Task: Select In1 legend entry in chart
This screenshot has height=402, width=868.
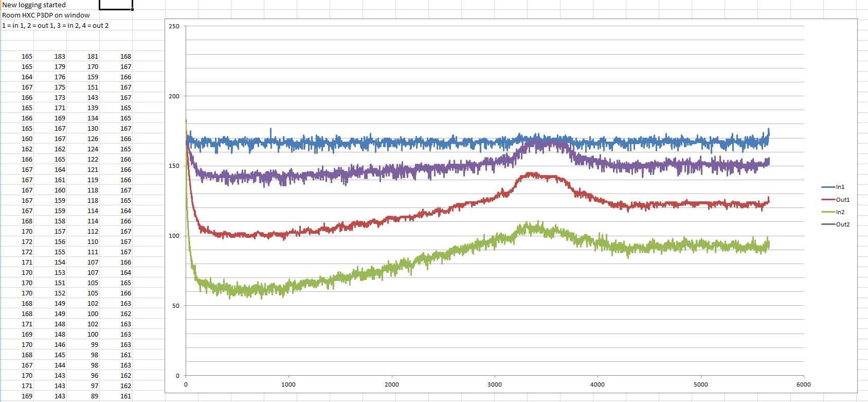Action: pos(833,187)
